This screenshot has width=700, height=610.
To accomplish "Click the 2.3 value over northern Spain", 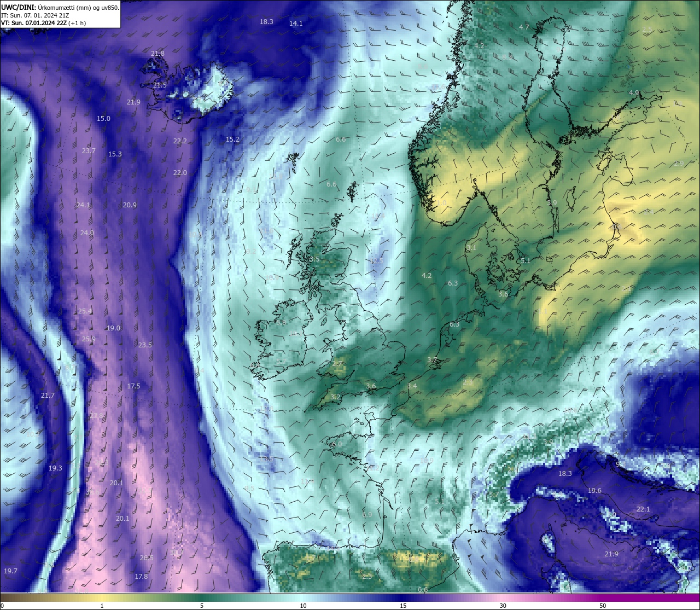I will 367,577.
